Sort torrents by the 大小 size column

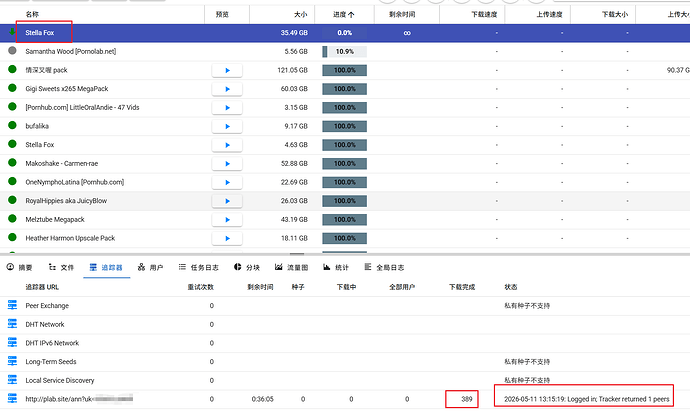click(301, 15)
